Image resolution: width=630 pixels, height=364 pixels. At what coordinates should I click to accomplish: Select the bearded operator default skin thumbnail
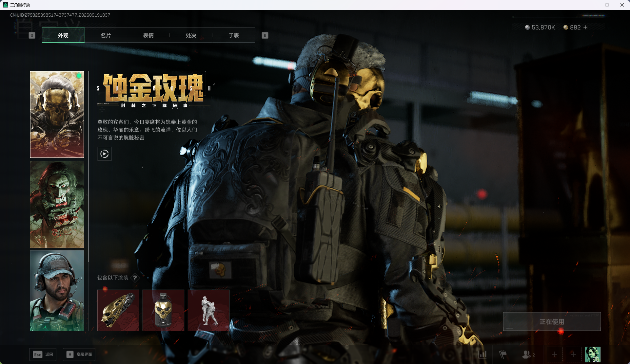[57, 291]
